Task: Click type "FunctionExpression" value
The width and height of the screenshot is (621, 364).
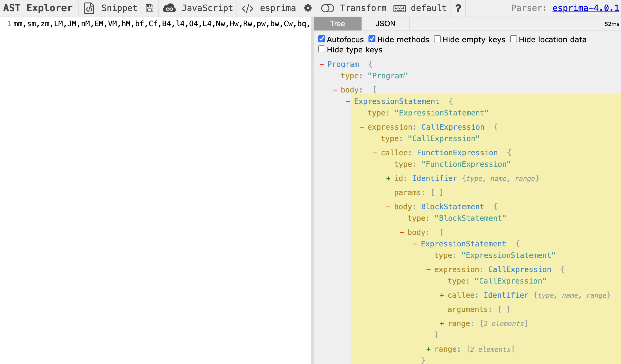Action: (x=466, y=164)
